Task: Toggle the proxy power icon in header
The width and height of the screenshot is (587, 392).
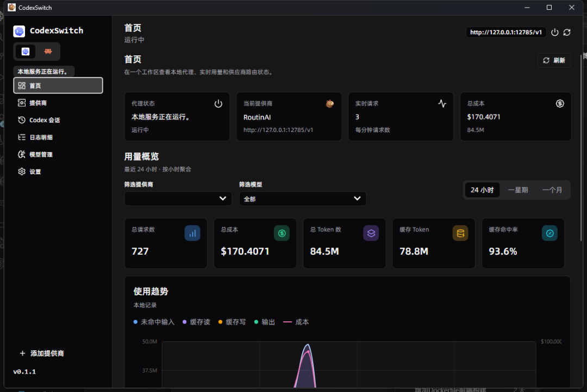Action: tap(555, 33)
